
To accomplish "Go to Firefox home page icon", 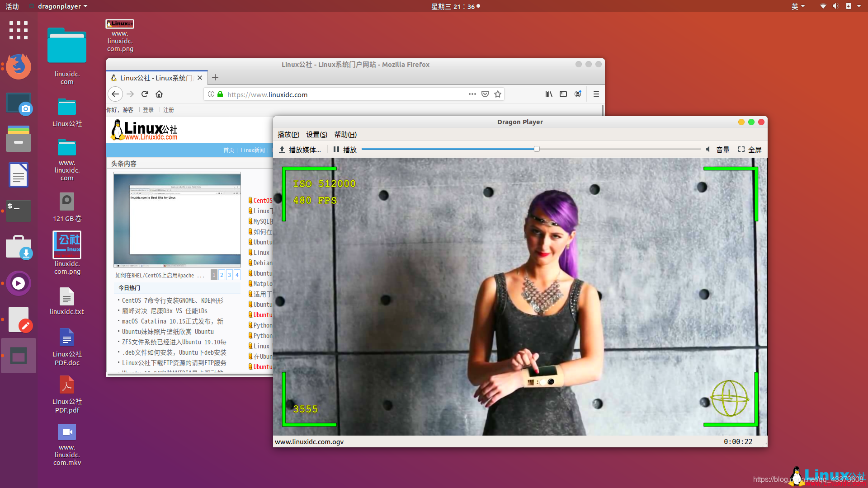I will click(159, 94).
